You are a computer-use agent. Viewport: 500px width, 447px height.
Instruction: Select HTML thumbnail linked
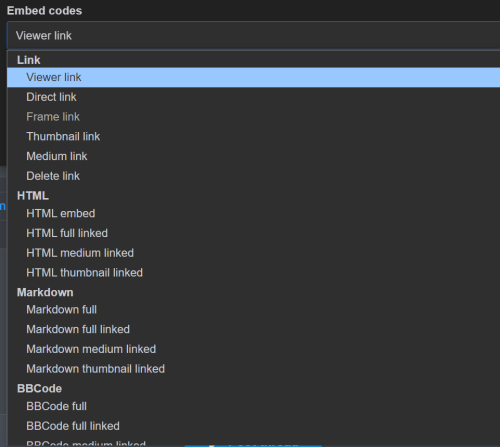[253, 272]
